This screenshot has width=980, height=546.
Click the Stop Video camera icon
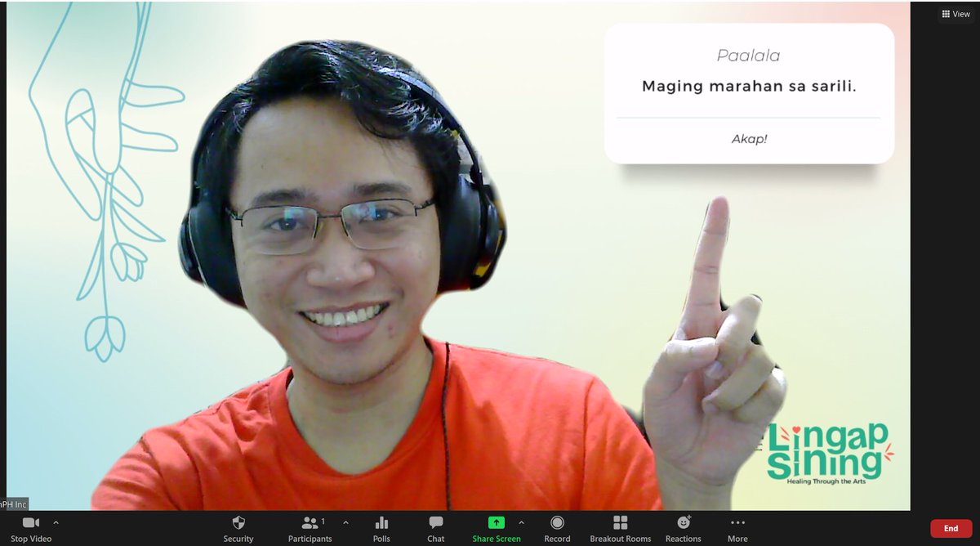tap(31, 523)
